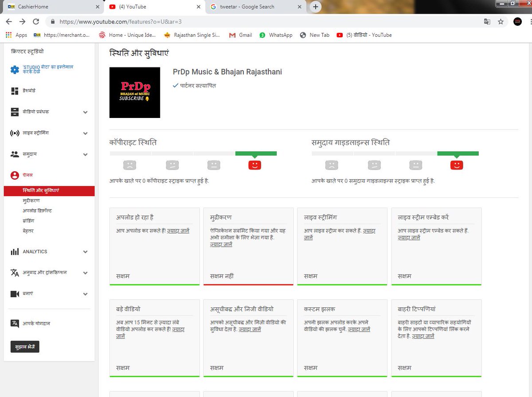This screenshot has height=397, width=532.
Task: Select स्थिति और सुविधाएं in channel submenu
Action: pyautogui.click(x=49, y=190)
